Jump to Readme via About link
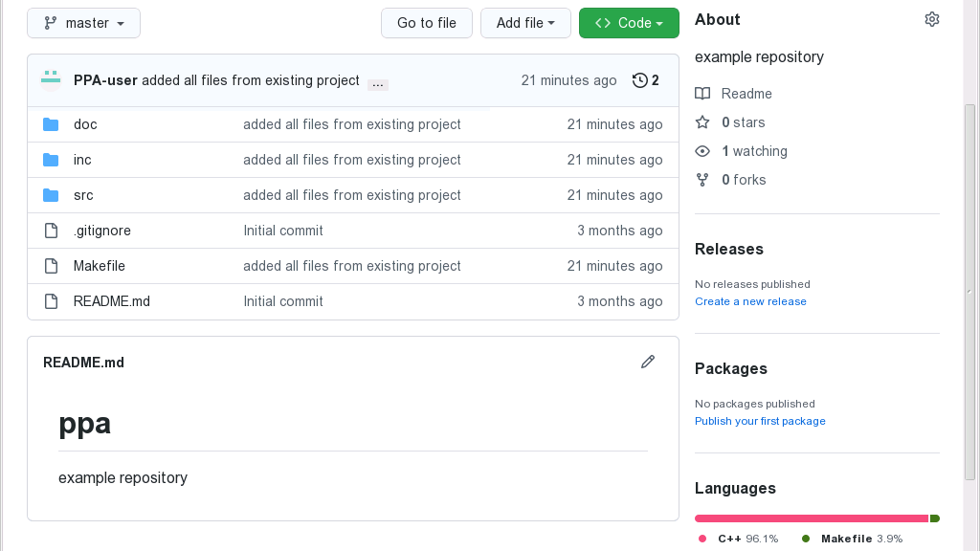 tap(746, 94)
